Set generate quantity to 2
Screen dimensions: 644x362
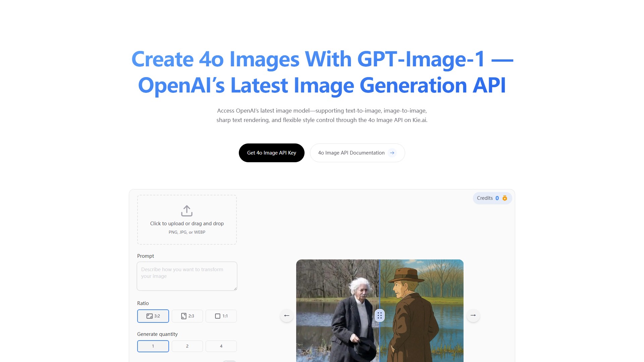click(187, 346)
